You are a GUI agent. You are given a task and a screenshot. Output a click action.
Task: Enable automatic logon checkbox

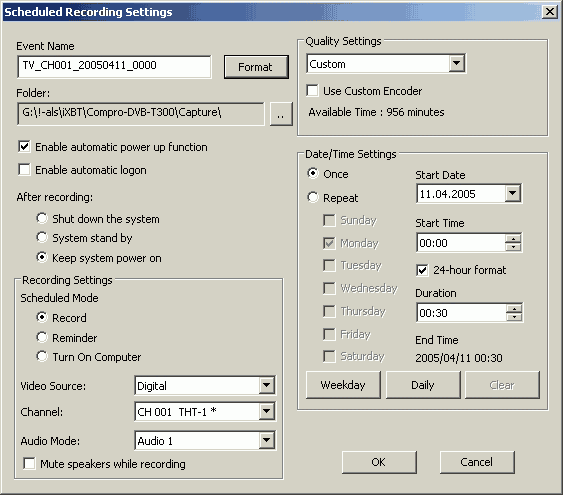[24, 169]
